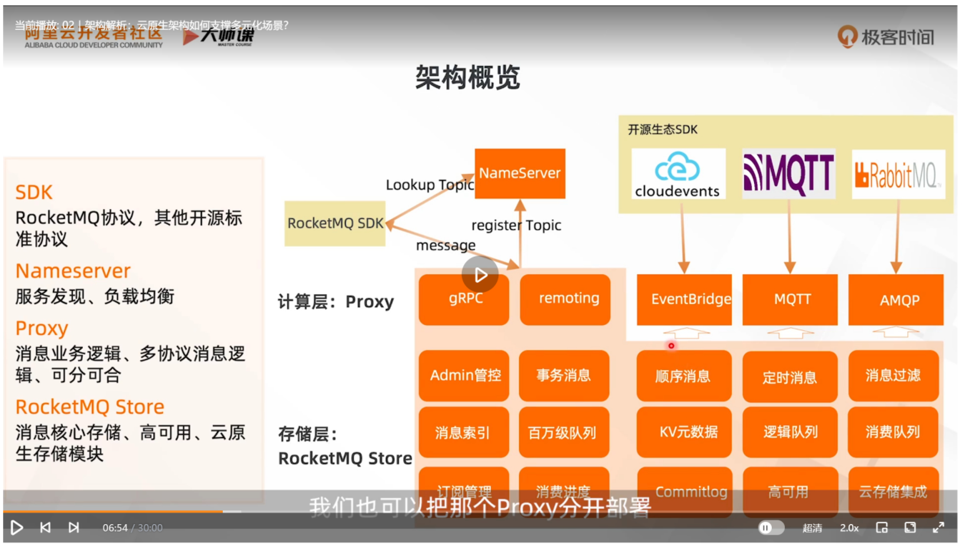Click the MQTT logo in SDK panel
Viewport: 980px width, 544px height.
[789, 174]
